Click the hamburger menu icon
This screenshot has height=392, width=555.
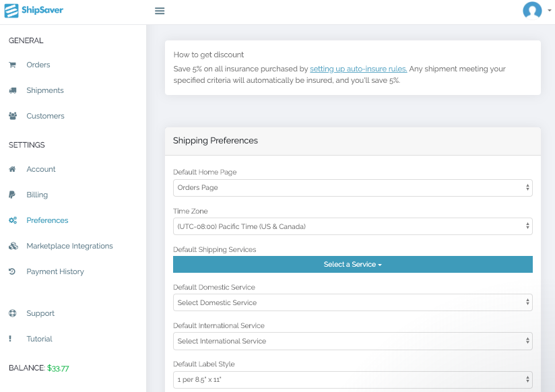pyautogui.click(x=160, y=11)
